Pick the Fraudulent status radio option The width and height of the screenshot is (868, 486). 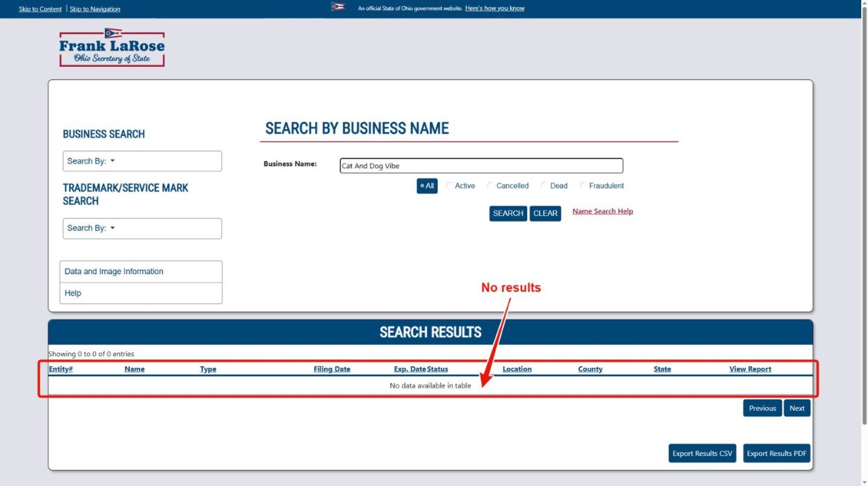pyautogui.click(x=583, y=186)
